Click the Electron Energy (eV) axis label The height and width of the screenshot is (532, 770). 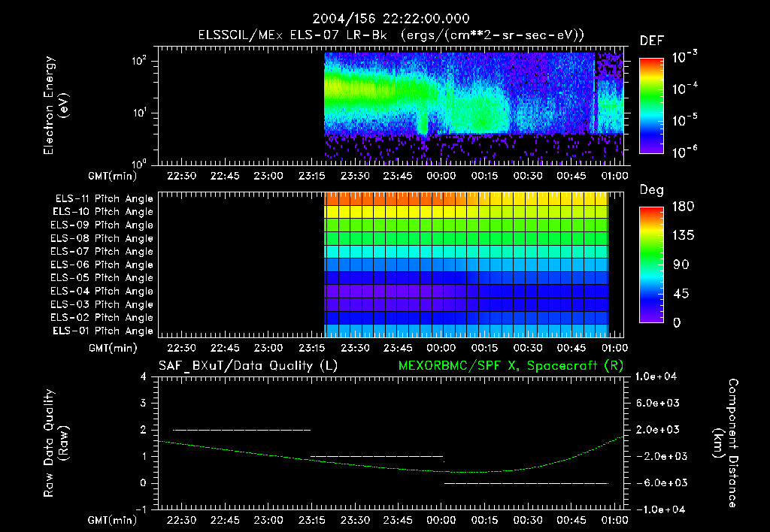pyautogui.click(x=56, y=105)
